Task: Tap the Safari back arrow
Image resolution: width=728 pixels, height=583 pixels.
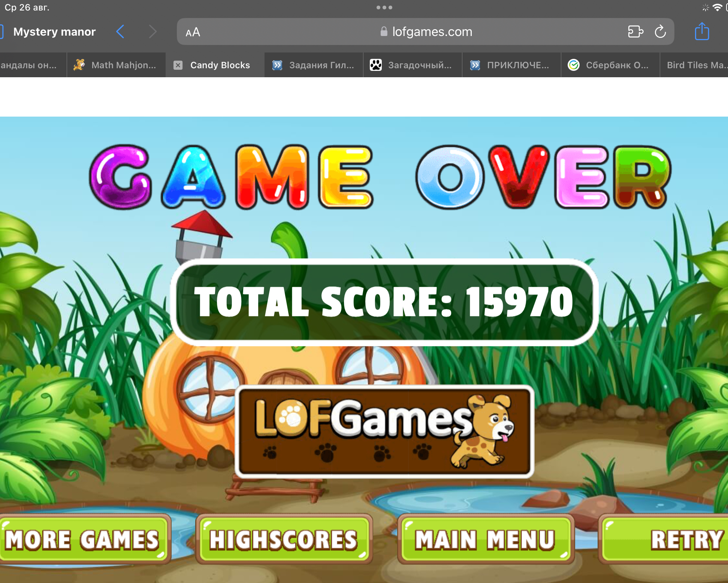Action: click(x=120, y=32)
